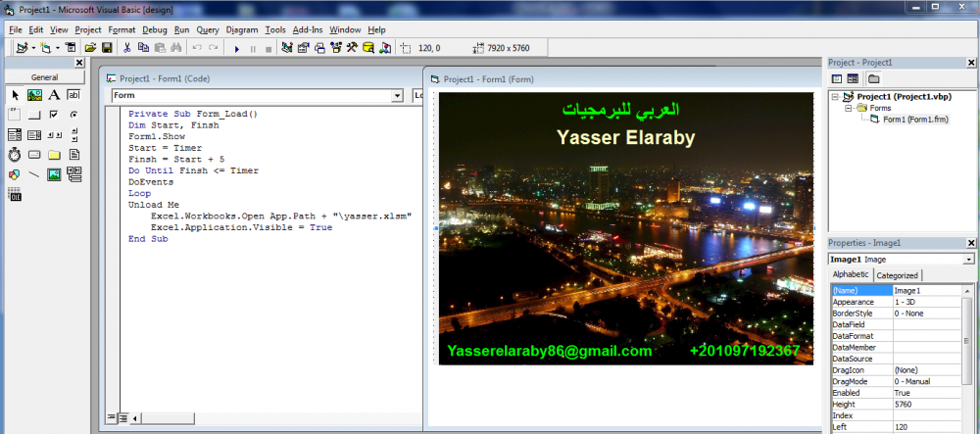Click the General toolbox tab button
980x434 pixels.
click(44, 77)
